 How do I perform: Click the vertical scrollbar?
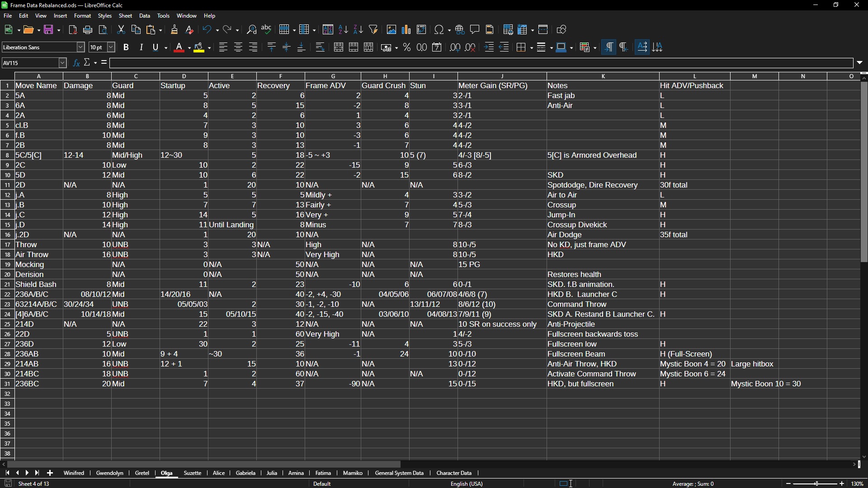point(864,172)
